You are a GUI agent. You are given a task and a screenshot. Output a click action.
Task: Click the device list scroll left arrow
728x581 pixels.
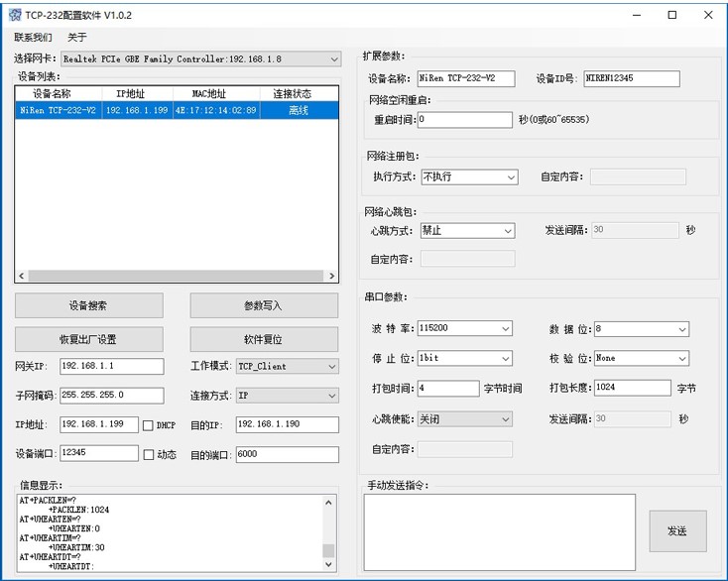coord(22,276)
